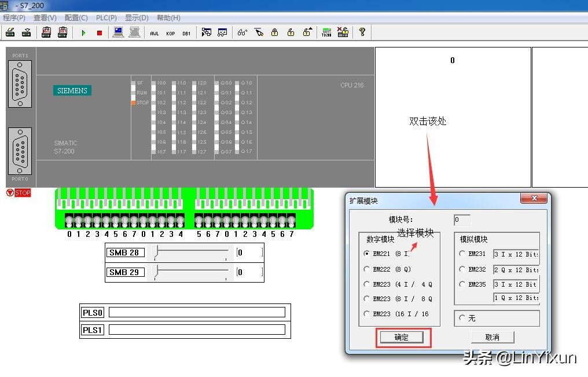Image resolution: width=588 pixels, height=377 pixels.
Task: Confirm module selection with 确定 button
Action: [402, 337]
